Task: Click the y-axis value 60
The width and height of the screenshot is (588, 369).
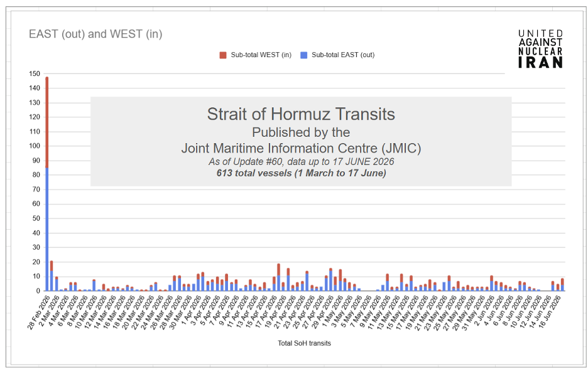Action: [36, 204]
